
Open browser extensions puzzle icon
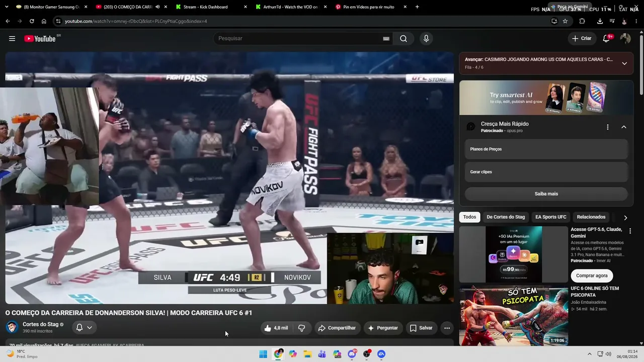pos(582,21)
